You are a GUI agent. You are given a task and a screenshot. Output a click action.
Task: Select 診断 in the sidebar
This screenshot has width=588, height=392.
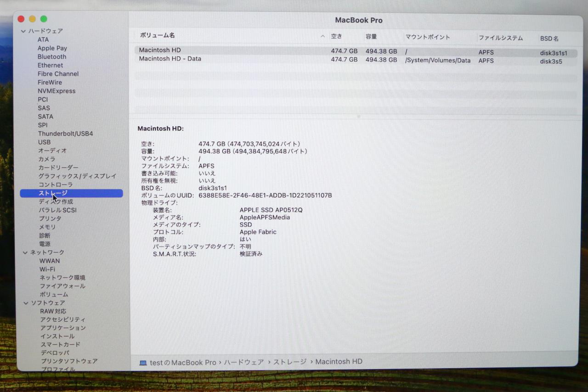pos(45,235)
